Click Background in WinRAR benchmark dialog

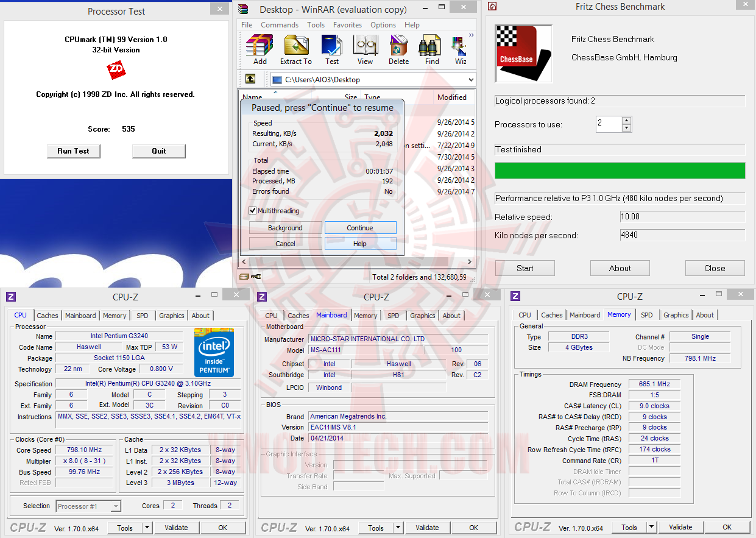[x=285, y=228]
